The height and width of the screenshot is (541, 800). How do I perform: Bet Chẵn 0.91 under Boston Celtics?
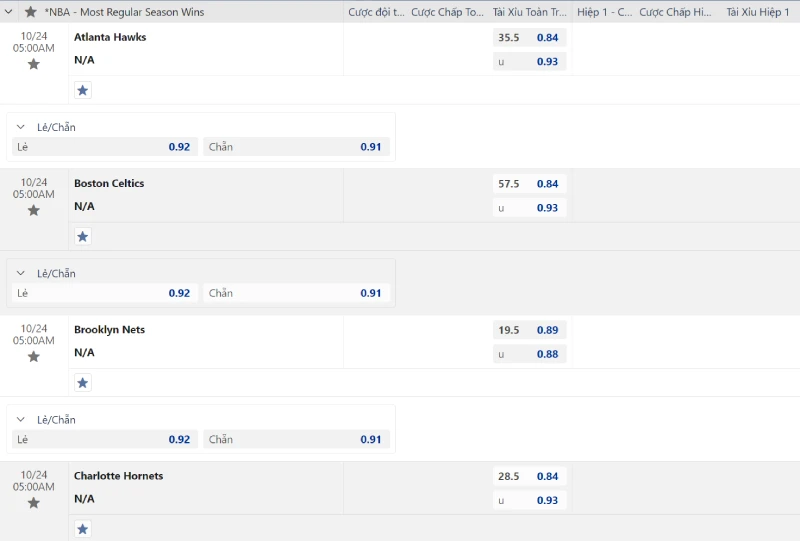pyautogui.click(x=296, y=293)
